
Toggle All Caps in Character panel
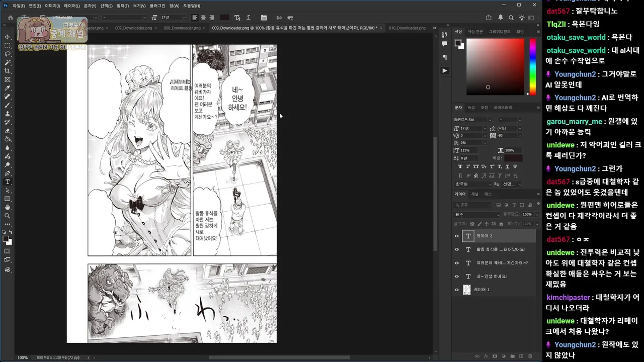coord(476,166)
